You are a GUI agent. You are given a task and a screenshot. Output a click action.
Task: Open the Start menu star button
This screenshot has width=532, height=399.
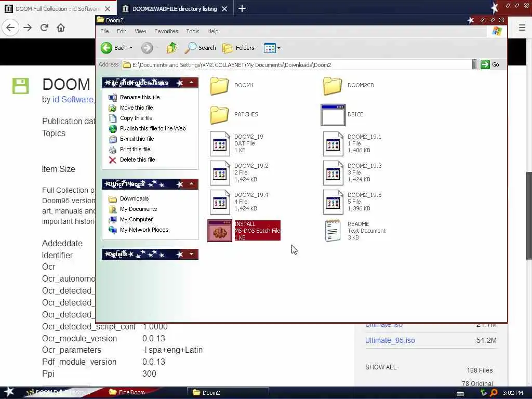click(9, 392)
